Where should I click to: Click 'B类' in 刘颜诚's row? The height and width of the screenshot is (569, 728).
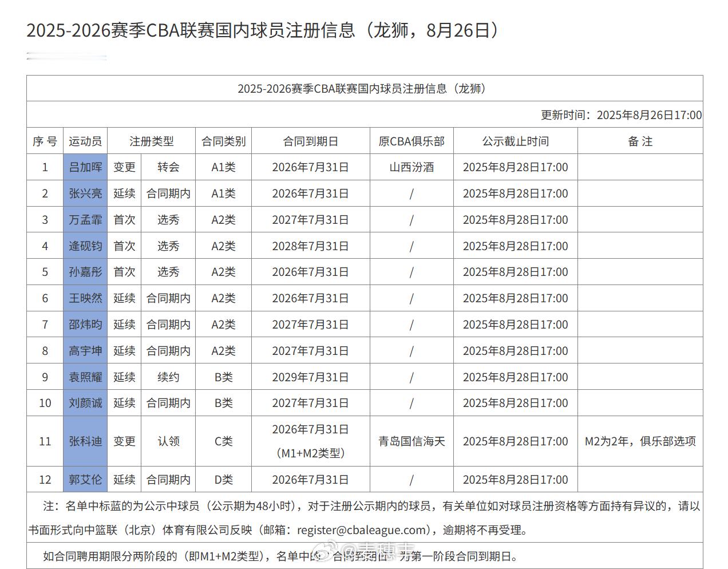coord(224,403)
